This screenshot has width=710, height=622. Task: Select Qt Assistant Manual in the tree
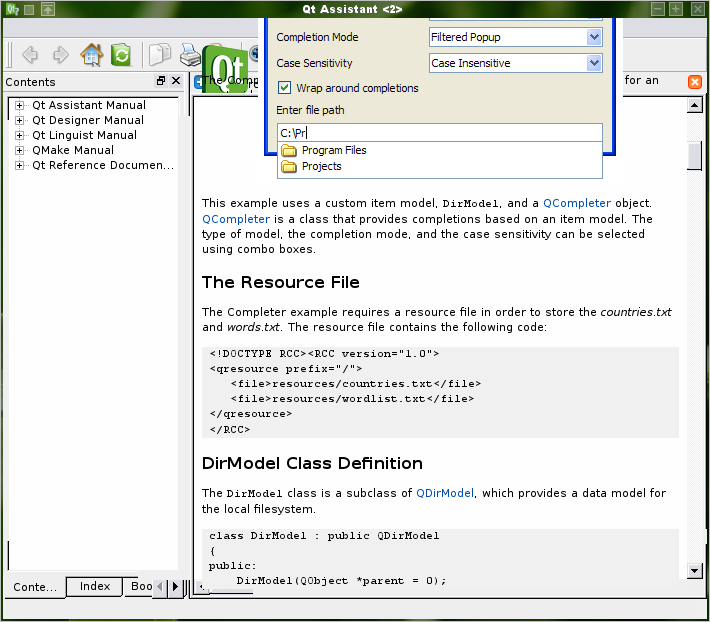89,105
